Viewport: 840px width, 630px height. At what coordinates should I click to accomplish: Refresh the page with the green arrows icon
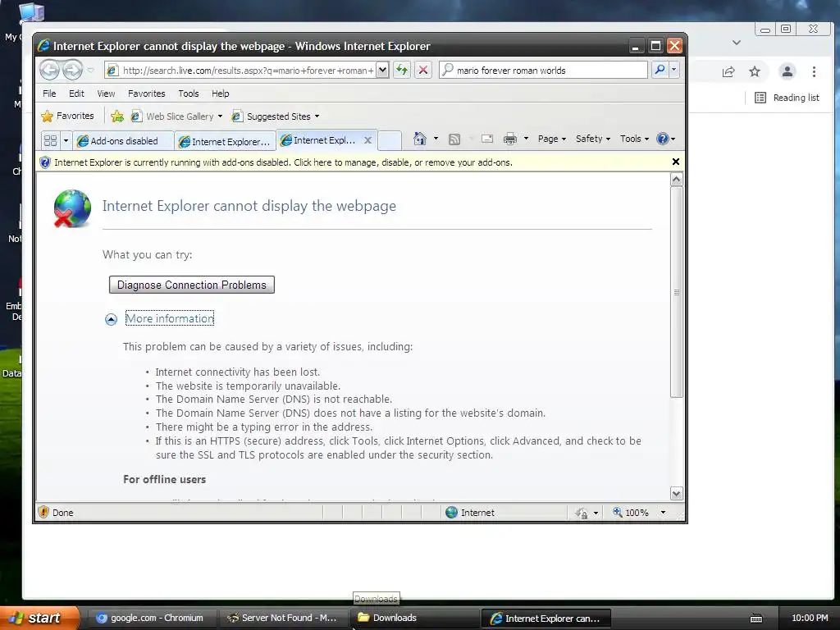[x=402, y=71]
